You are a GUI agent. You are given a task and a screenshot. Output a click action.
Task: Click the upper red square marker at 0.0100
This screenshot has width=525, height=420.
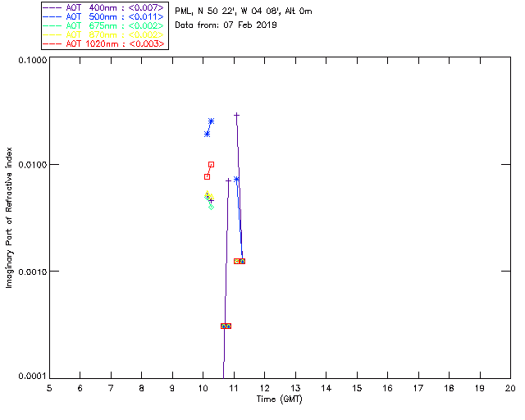211,164
